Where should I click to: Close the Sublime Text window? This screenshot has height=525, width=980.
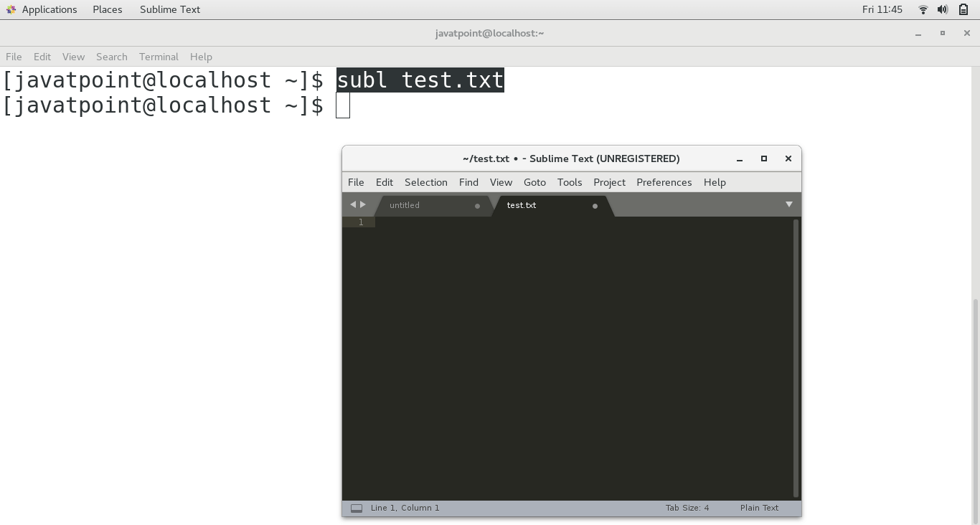point(788,159)
